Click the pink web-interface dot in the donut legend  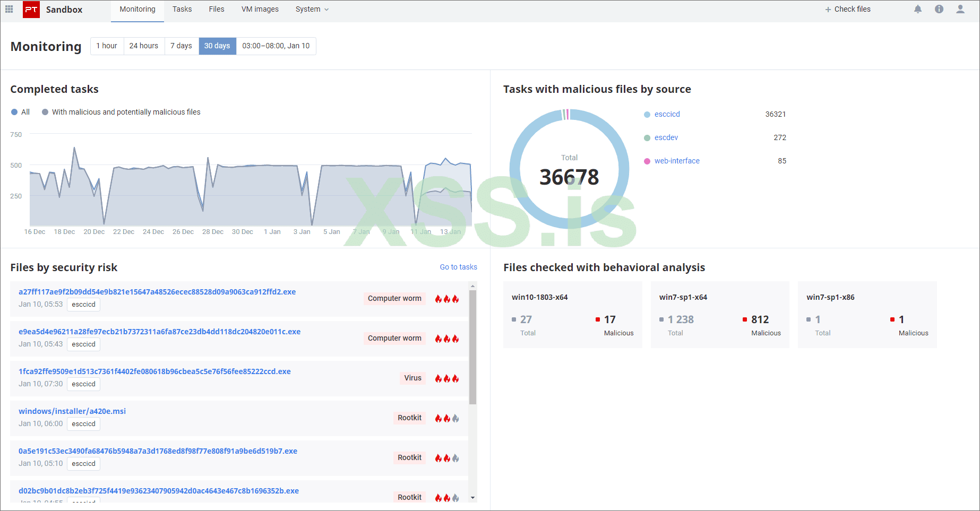click(647, 161)
